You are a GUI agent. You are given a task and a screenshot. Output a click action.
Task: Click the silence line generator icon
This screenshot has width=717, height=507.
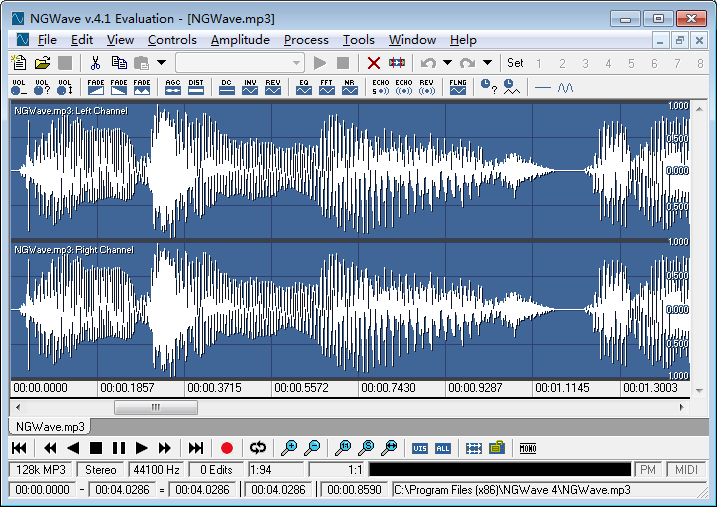coord(542,87)
